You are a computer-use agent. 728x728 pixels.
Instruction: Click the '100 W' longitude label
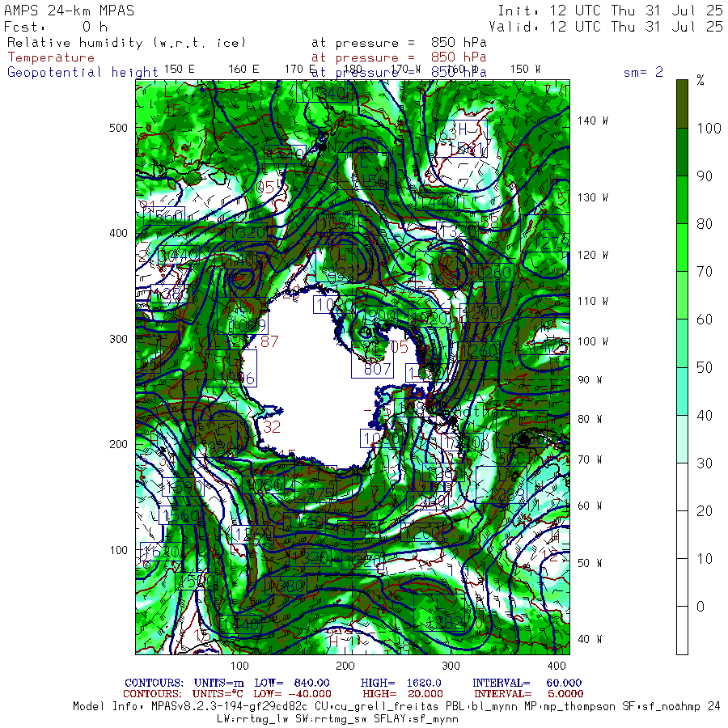593,341
